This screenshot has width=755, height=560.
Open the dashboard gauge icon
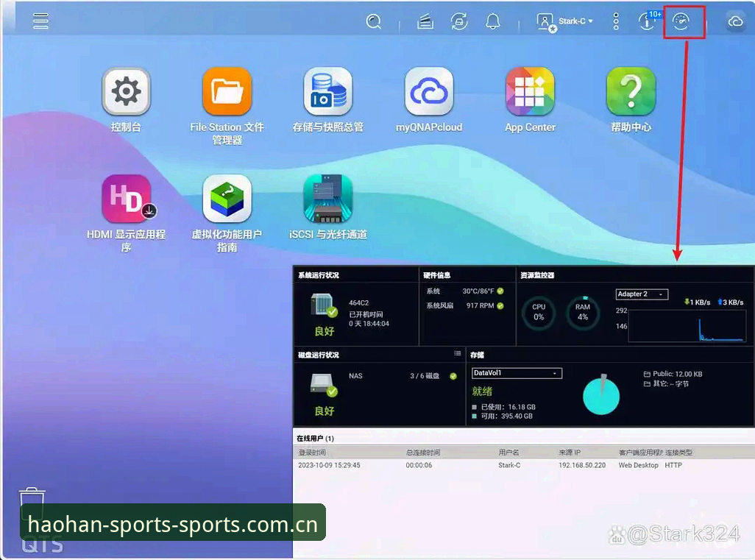click(x=681, y=21)
